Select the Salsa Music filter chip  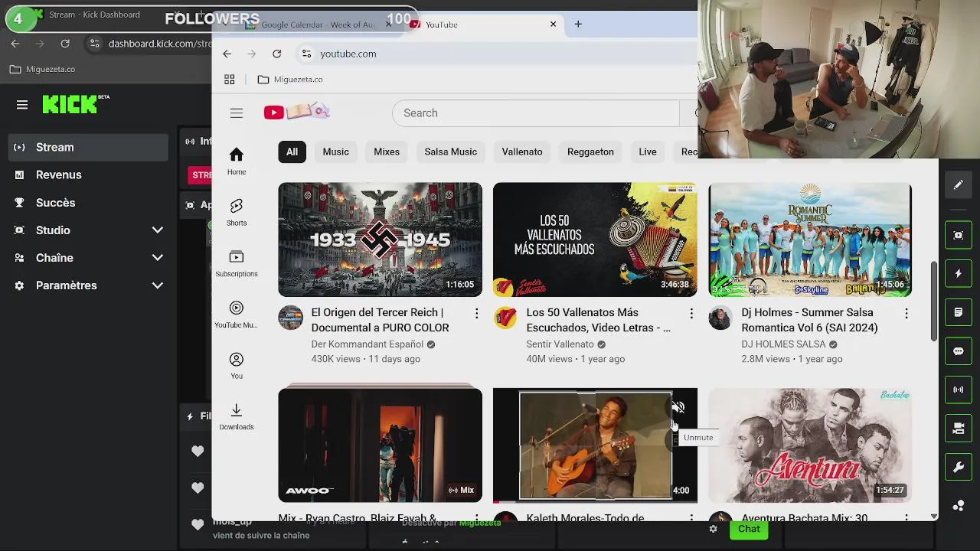point(451,152)
